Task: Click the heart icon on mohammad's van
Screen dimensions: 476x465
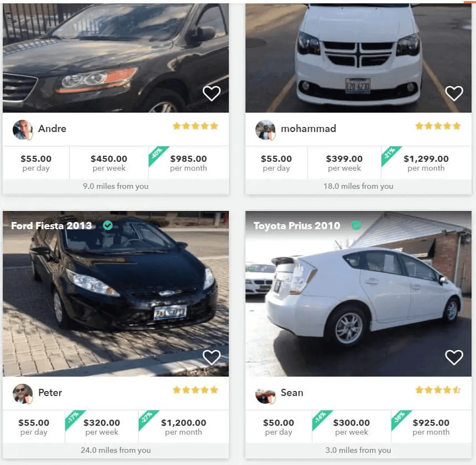Action: pos(454,93)
